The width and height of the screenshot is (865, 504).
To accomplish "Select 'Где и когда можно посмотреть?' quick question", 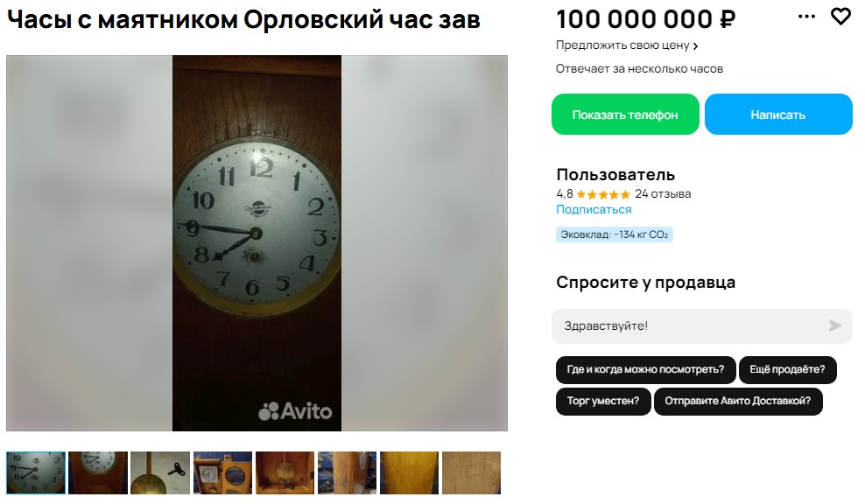I will click(645, 369).
